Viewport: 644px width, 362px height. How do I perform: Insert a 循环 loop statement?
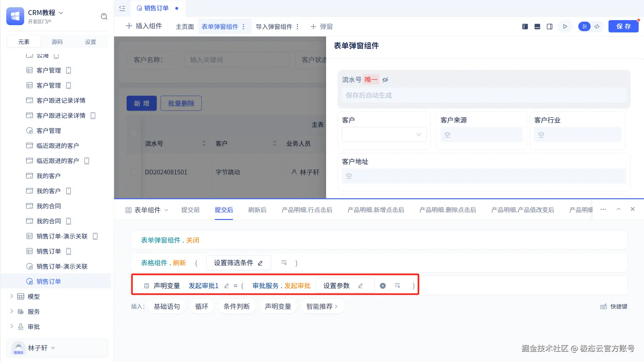point(202,306)
